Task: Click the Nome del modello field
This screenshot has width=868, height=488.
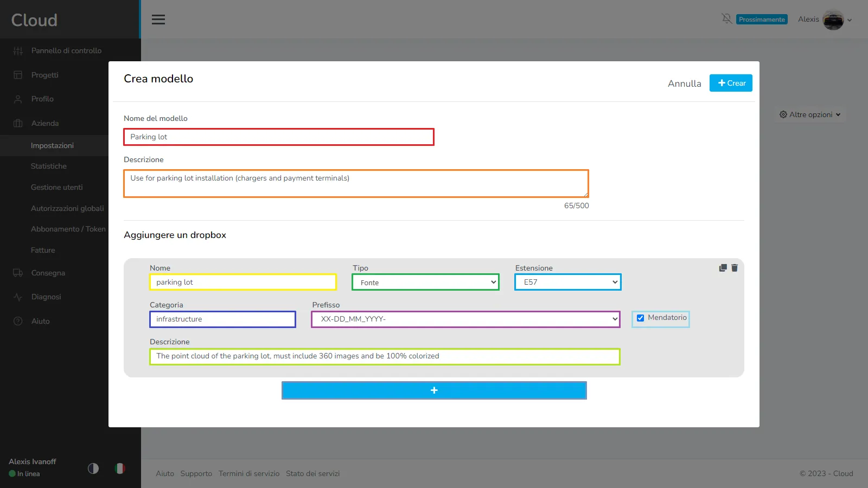Action: [279, 137]
